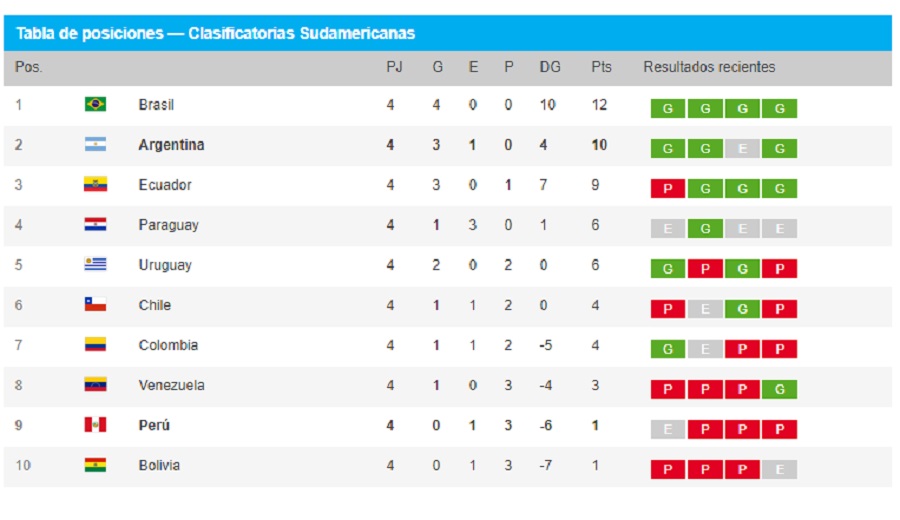Click the Paraguay flag icon
900x520 pixels.
(95, 224)
